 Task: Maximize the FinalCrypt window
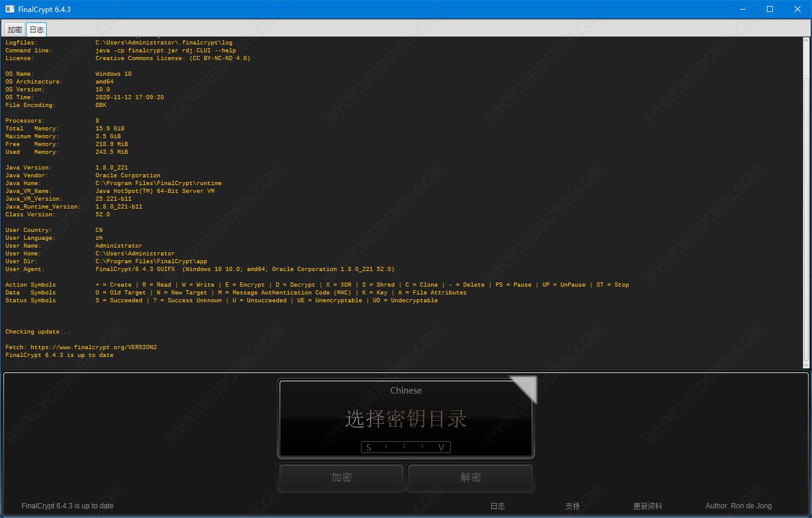tap(770, 9)
